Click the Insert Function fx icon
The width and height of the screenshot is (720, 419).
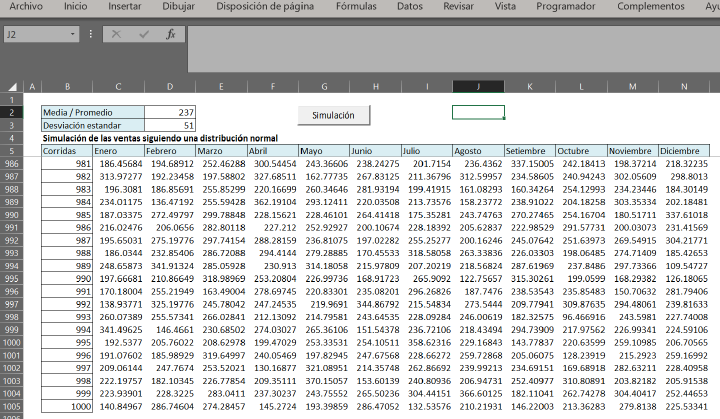(x=171, y=34)
